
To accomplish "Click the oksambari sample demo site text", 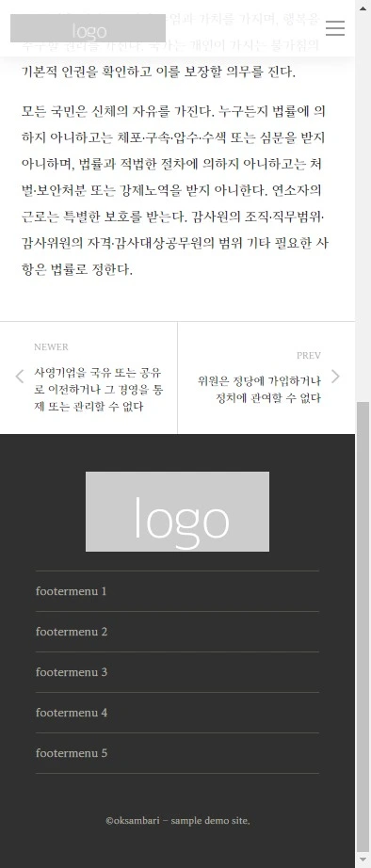I will click(x=177, y=820).
